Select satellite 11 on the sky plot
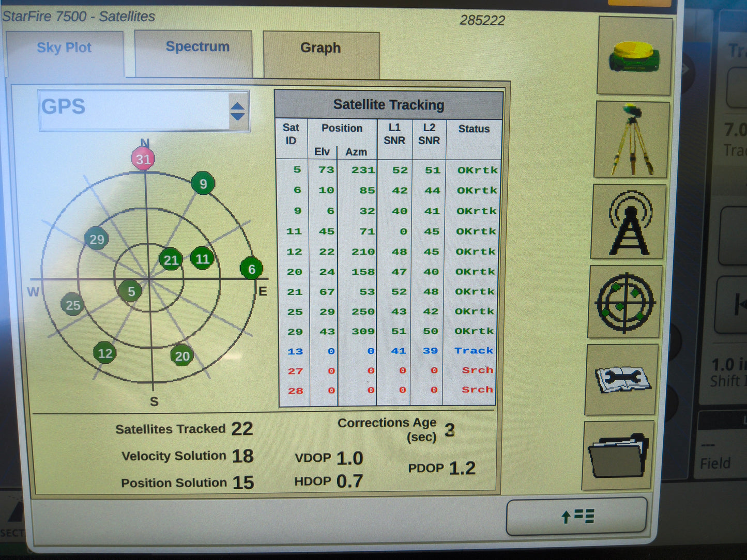This screenshot has height=560, width=747. click(x=202, y=258)
